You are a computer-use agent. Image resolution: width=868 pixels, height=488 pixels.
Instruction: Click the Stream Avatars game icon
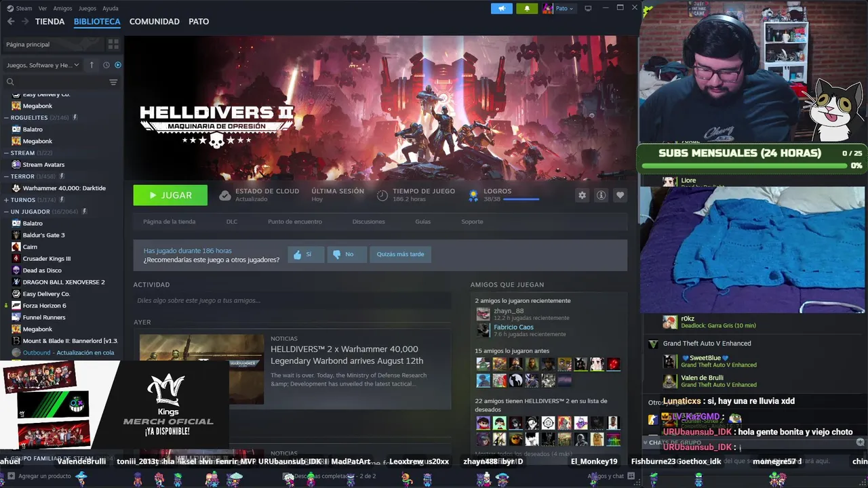click(x=16, y=165)
